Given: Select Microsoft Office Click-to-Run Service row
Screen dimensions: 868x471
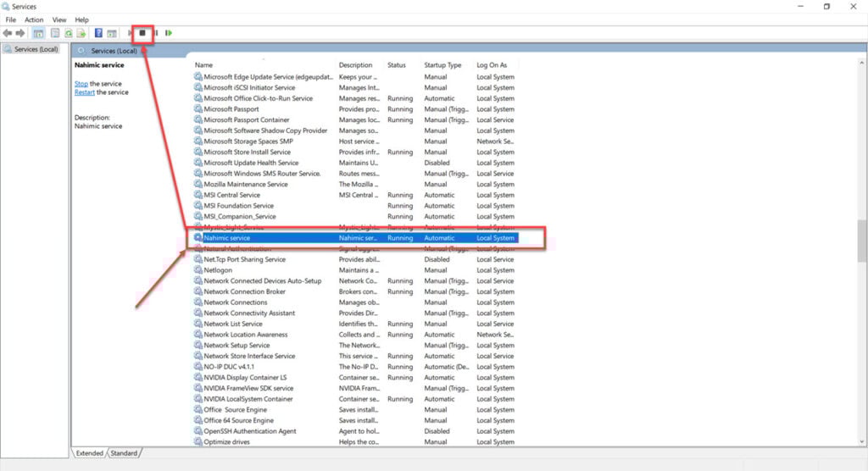Looking at the screenshot, I should tap(355, 98).
